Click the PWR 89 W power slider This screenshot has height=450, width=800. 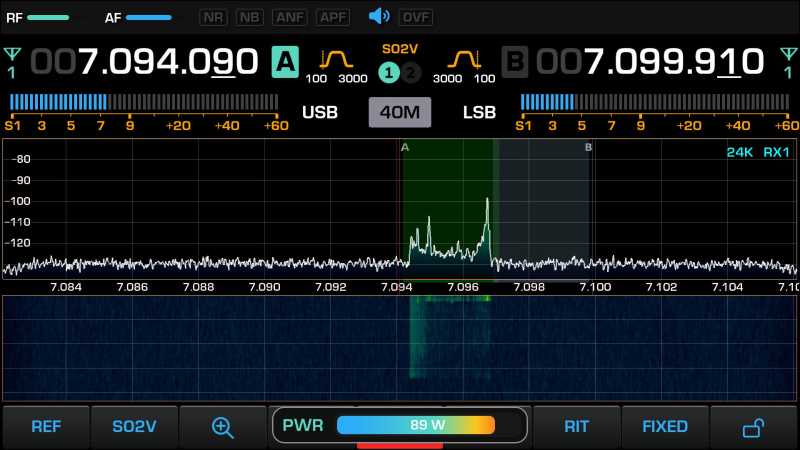[x=415, y=425]
